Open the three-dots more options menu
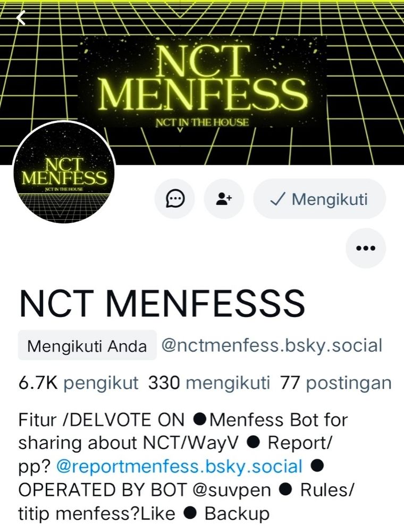The image size is (404, 532). click(x=366, y=248)
